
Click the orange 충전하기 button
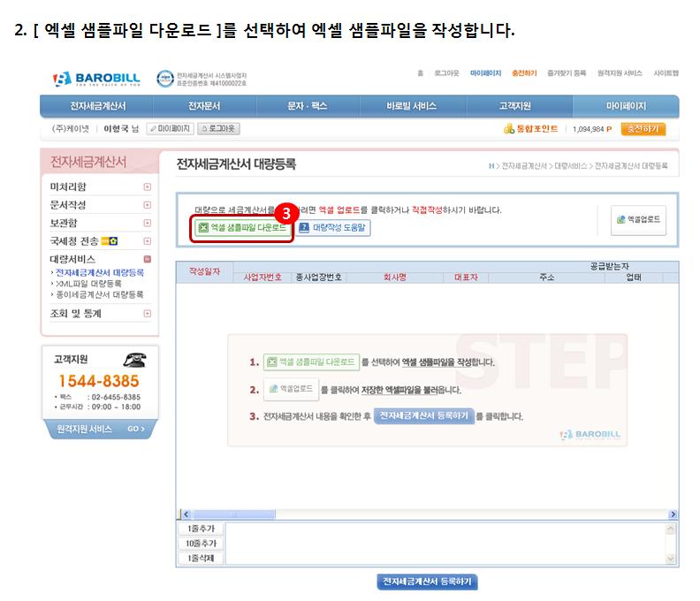[x=643, y=129]
